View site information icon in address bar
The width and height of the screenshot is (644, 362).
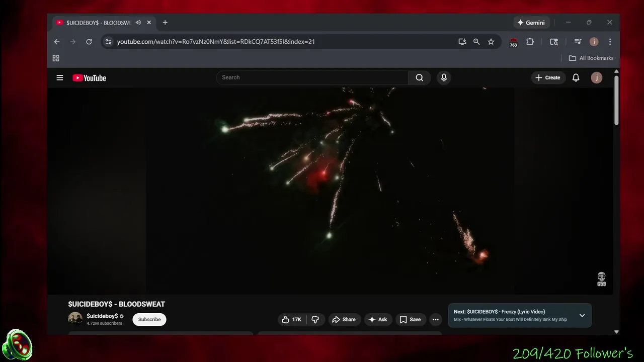108,42
